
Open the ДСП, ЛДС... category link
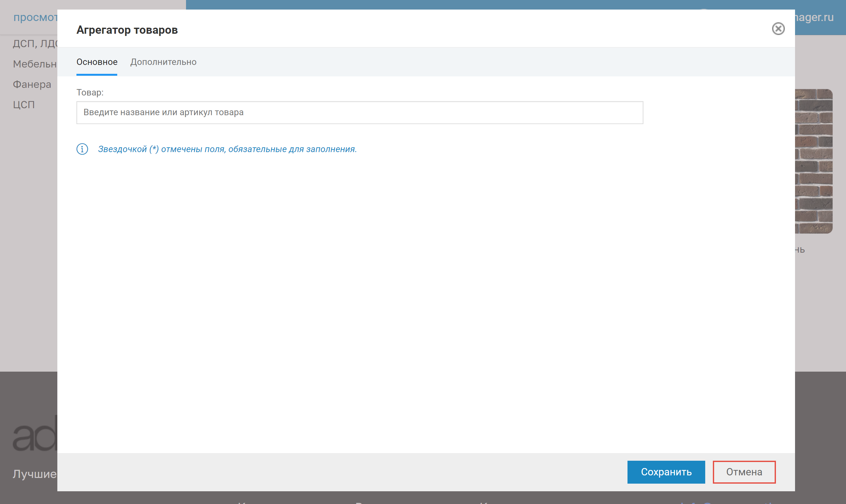[35, 44]
